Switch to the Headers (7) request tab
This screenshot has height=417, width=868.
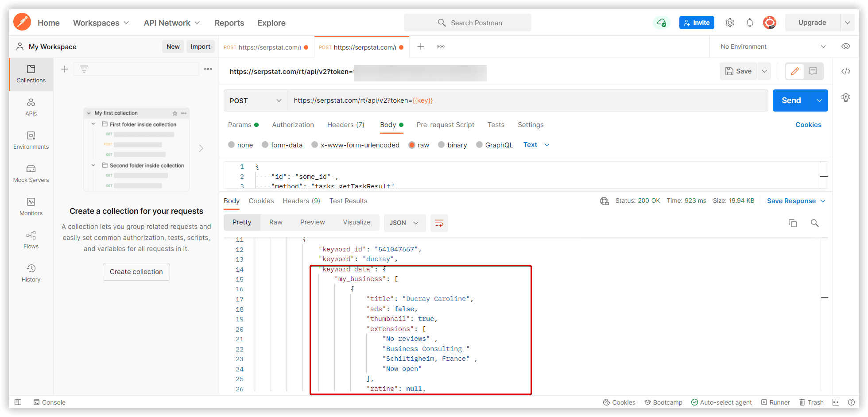346,125
